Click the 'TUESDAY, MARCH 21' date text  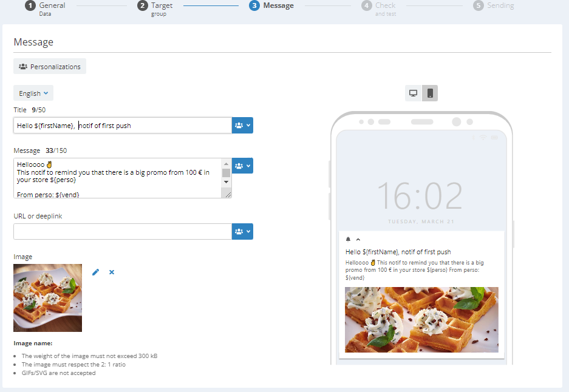(x=421, y=221)
